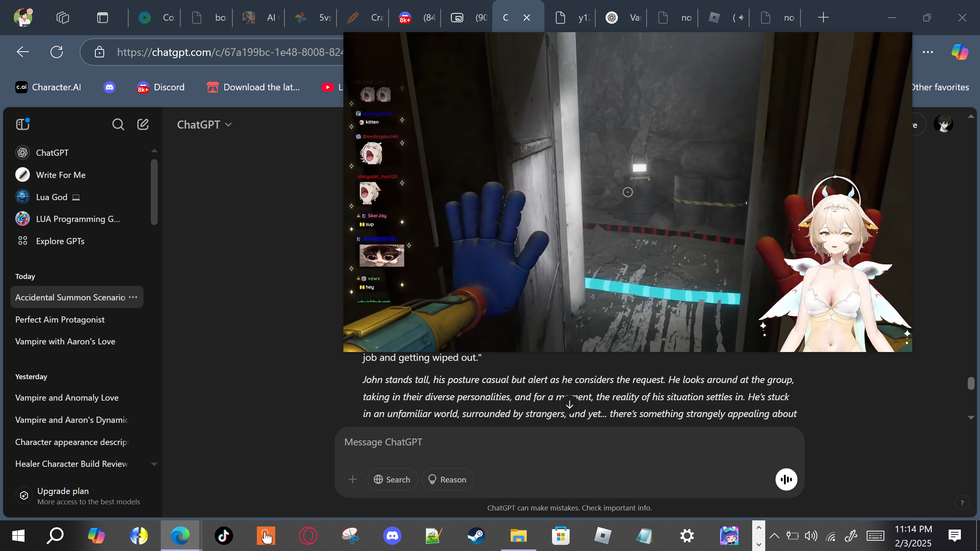Open browser Settings and more menu
980x551 pixels.
click(x=928, y=52)
